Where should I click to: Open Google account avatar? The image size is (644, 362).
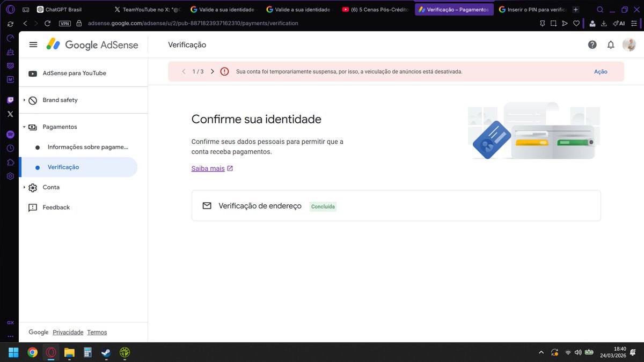point(629,45)
